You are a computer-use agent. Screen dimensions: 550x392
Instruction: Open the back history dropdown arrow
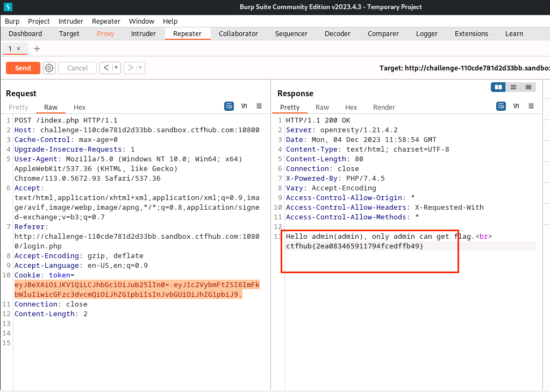[116, 68]
